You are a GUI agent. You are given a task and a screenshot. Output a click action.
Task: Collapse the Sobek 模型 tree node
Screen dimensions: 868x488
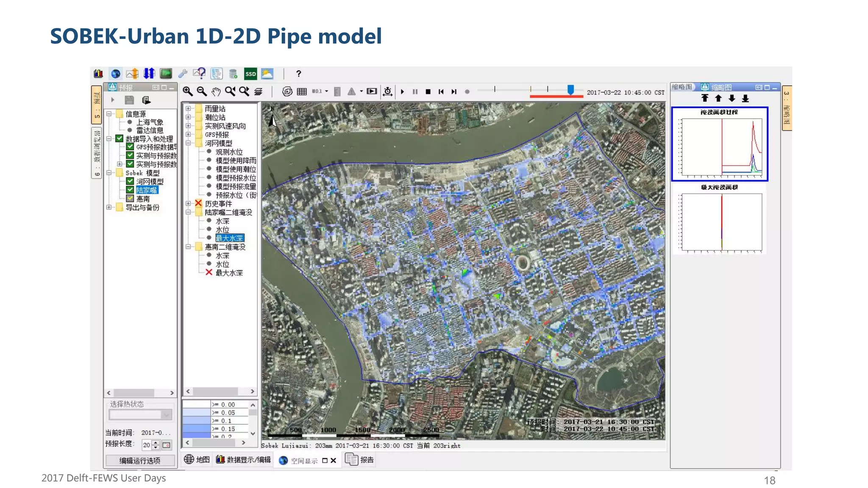pos(109,173)
